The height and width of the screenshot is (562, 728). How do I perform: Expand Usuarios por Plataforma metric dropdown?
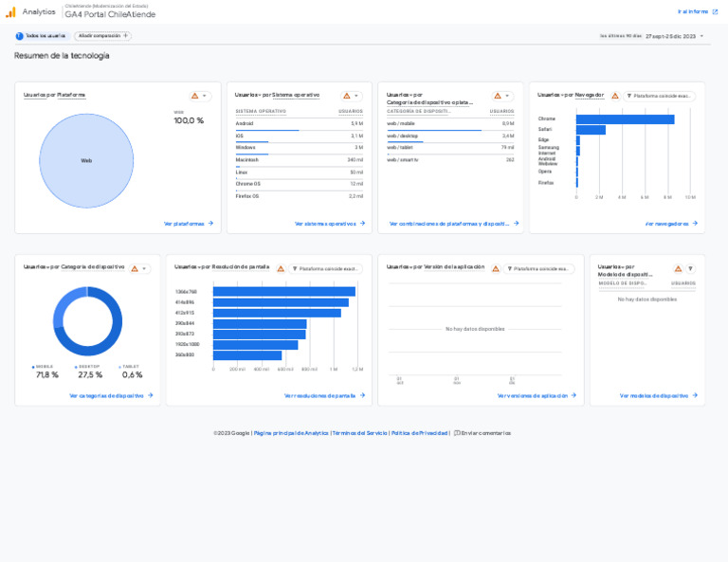point(205,96)
